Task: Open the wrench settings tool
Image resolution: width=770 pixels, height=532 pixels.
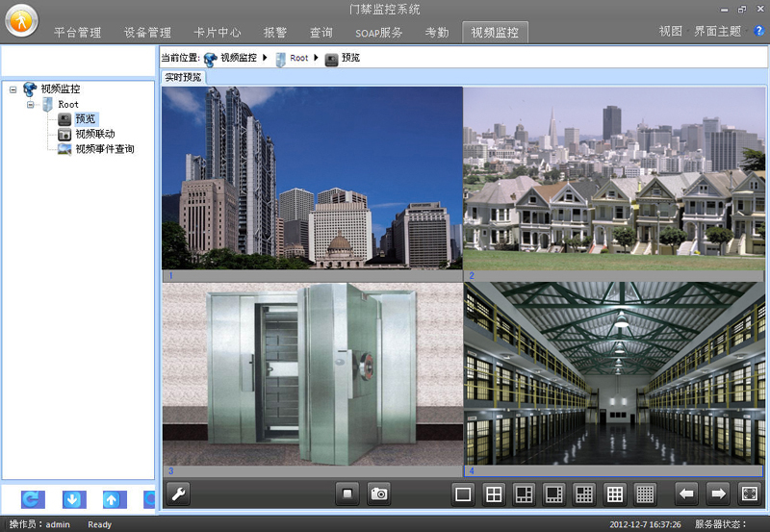Action: (177, 494)
